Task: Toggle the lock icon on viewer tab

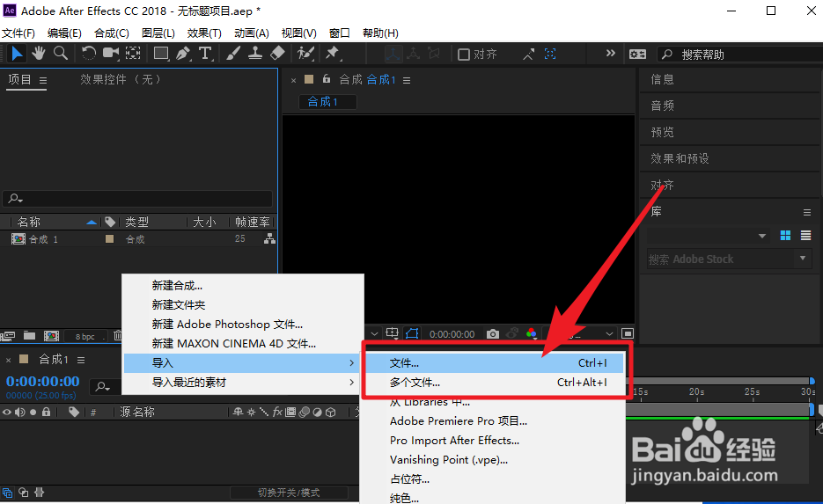Action: pyautogui.click(x=327, y=78)
